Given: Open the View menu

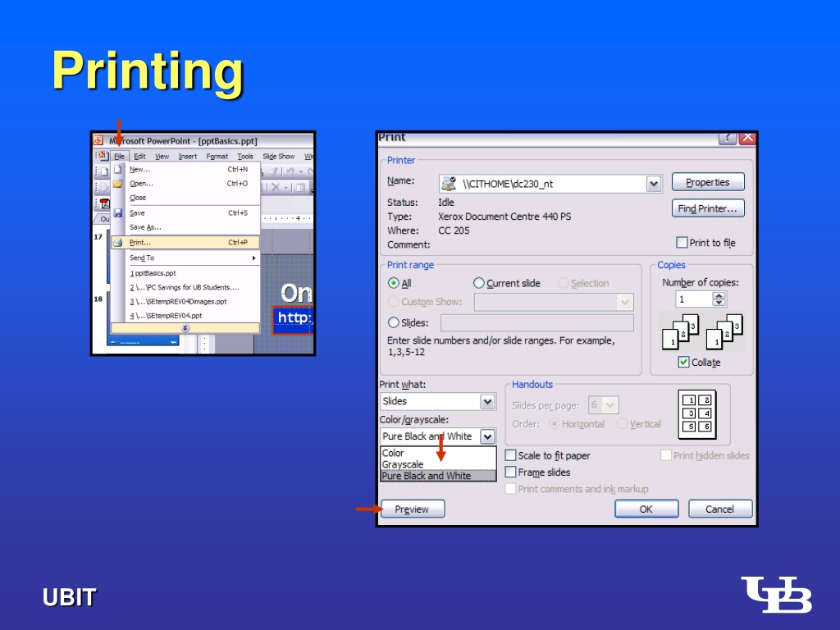Looking at the screenshot, I should [162, 157].
